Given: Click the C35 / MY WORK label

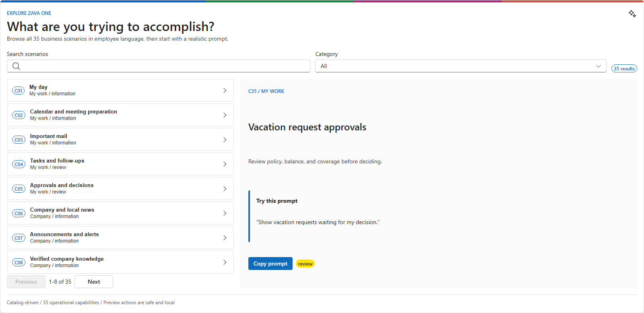Looking at the screenshot, I should click(x=266, y=91).
